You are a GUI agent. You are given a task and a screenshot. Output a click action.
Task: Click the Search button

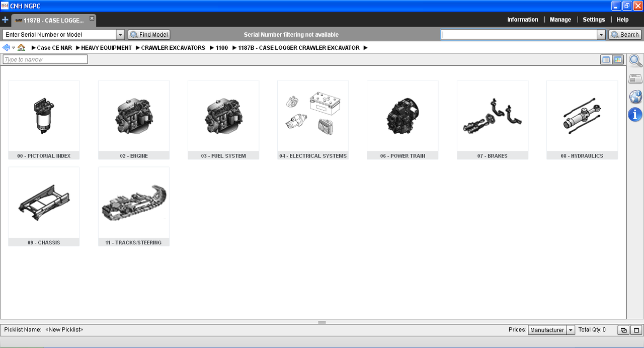625,35
